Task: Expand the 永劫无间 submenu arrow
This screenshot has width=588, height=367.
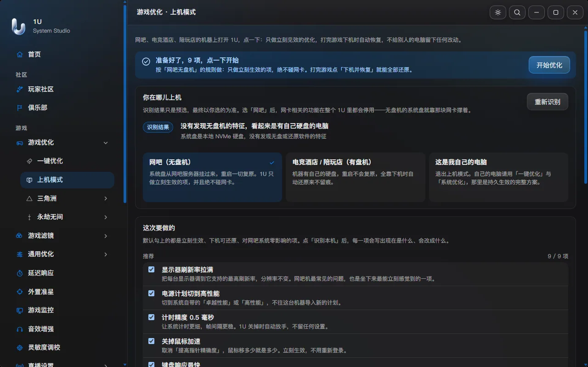Action: click(x=106, y=217)
